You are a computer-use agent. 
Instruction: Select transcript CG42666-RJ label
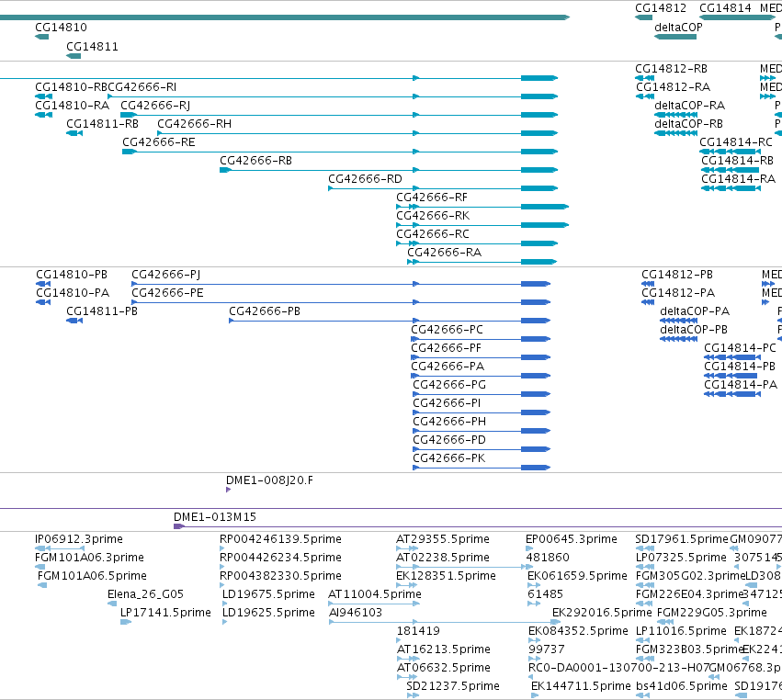[x=155, y=106]
